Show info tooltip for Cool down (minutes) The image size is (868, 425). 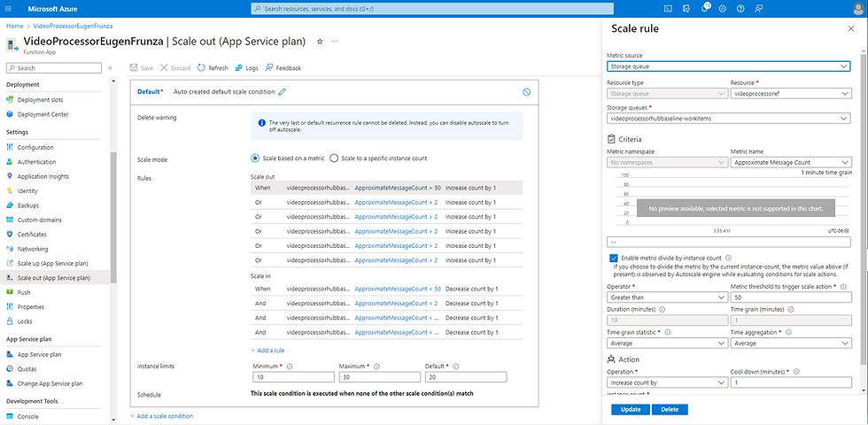tap(796, 372)
